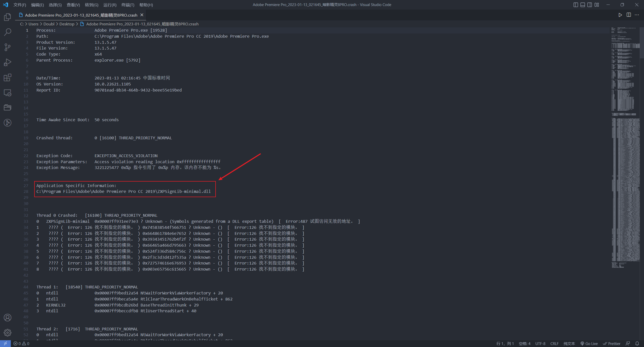Open the 转到(G) menu
Viewport: 644px width, 347px height.
click(x=92, y=5)
